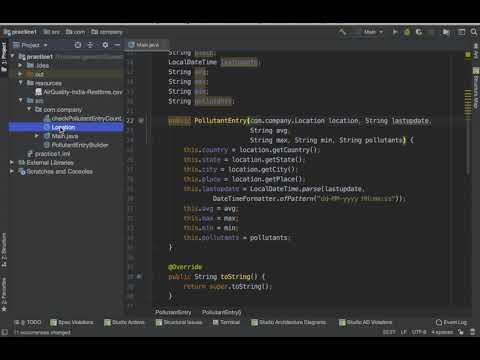Click the yellow inspection indicator above the scrollbar
The image size is (480, 360).
point(468,54)
